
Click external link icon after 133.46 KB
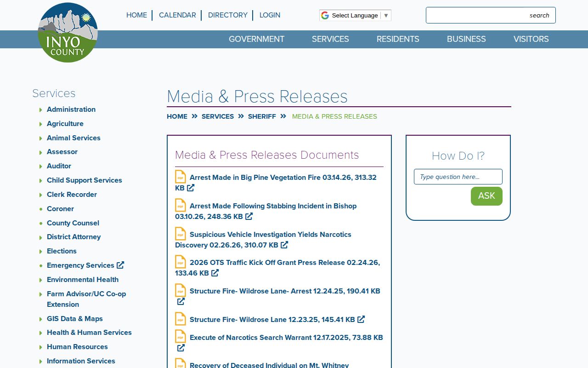coord(215,273)
